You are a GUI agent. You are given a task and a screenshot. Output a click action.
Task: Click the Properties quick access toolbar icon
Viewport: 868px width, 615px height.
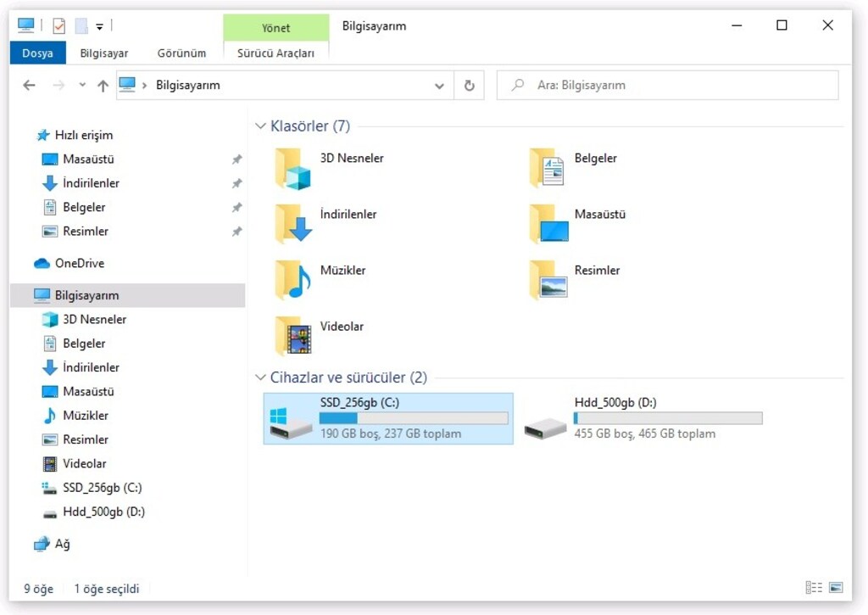58,25
